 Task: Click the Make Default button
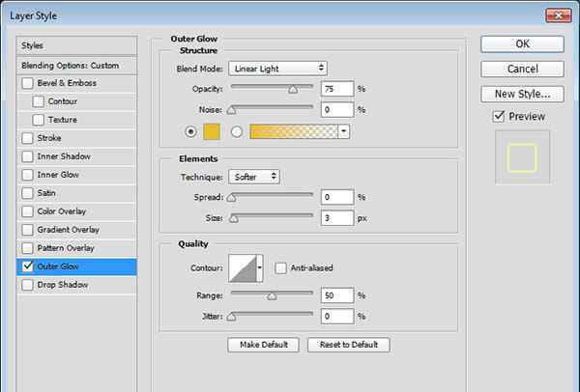click(x=263, y=345)
